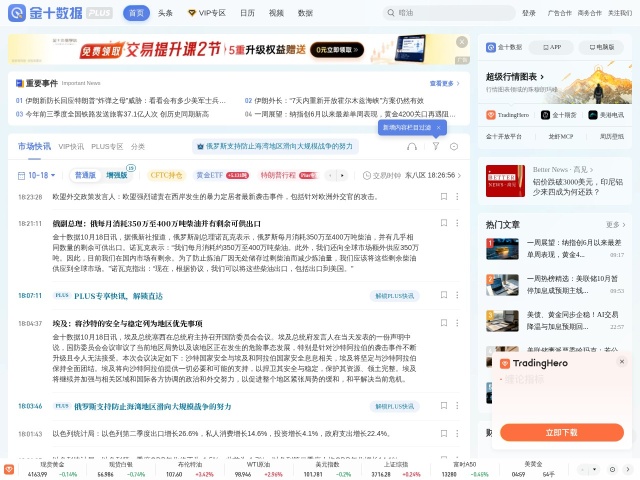
Task: Open the three-dot menu for the 18:21:11 news
Action: pyautogui.click(x=457, y=223)
